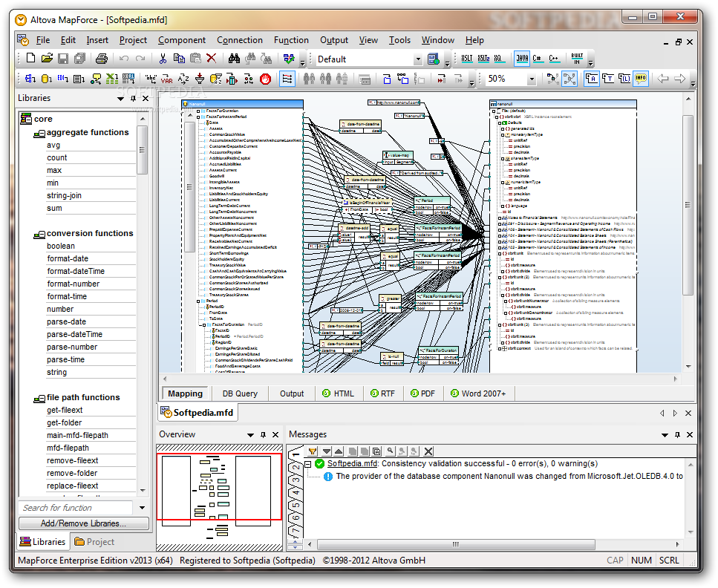The height and width of the screenshot is (588, 718).
Task: Open the 50% zoom level dropdown
Action: point(531,79)
